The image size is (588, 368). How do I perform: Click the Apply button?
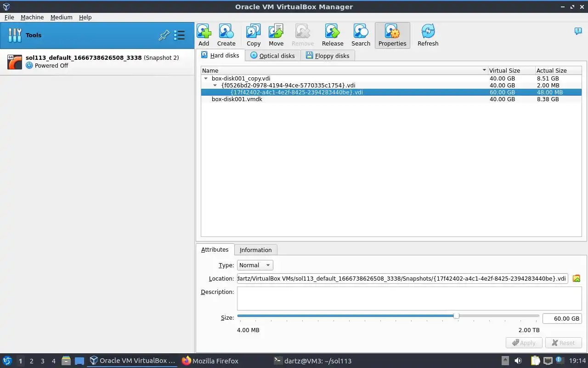pos(524,343)
